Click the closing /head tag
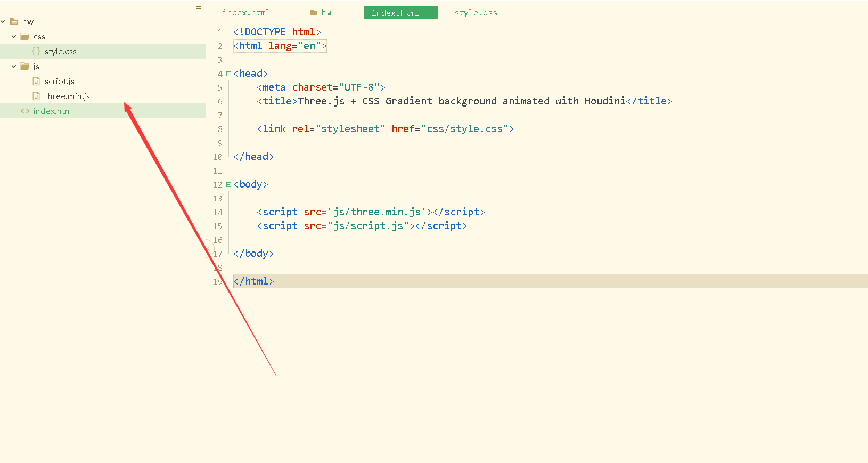The width and height of the screenshot is (868, 463). [x=253, y=157]
